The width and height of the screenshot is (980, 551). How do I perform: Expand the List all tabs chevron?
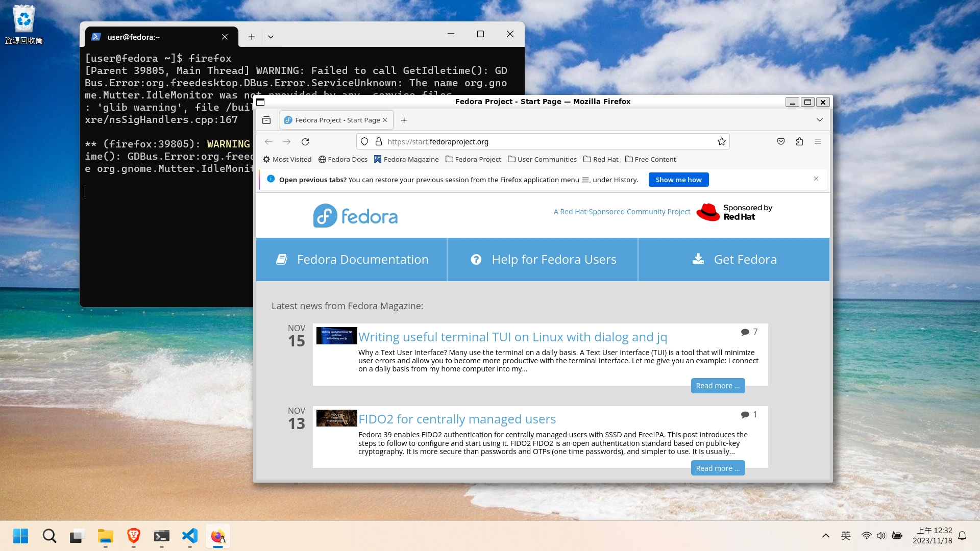click(x=820, y=120)
